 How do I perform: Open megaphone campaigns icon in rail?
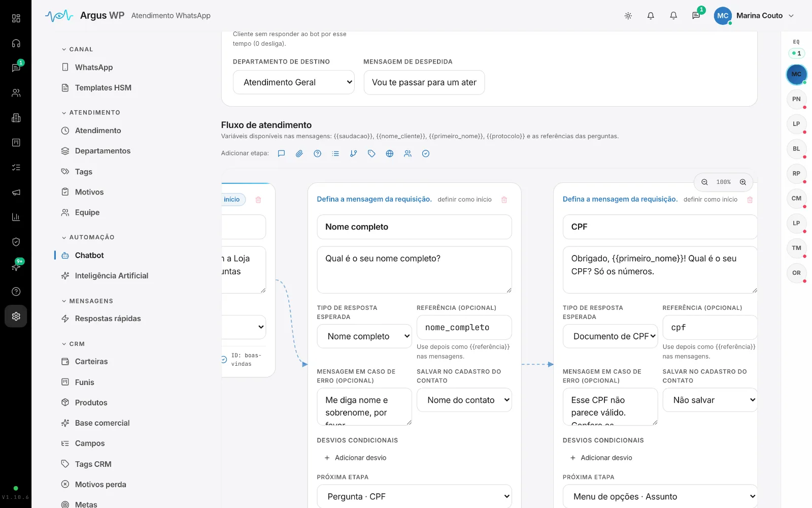[16, 192]
